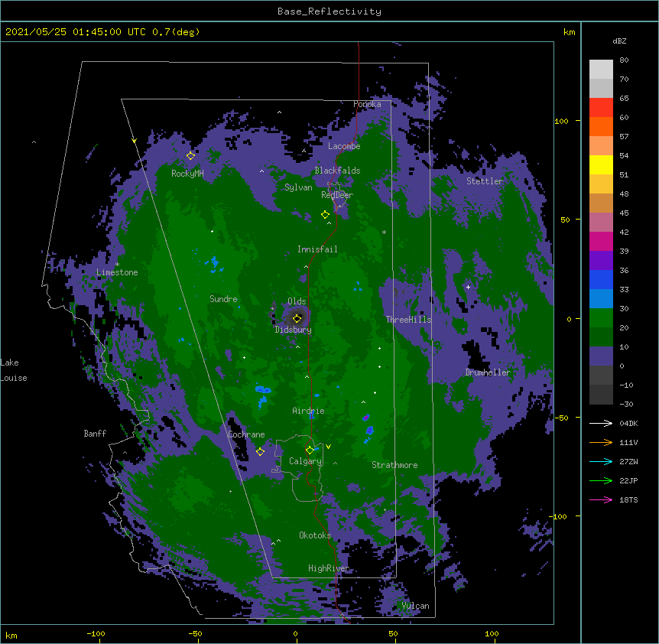The height and width of the screenshot is (644, 659).
Task: Click the Calgary city label
Action: tap(305, 461)
